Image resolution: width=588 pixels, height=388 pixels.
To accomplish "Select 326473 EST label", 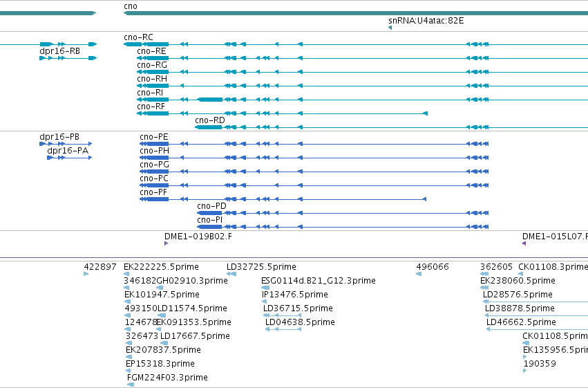I will pyautogui.click(x=142, y=337).
